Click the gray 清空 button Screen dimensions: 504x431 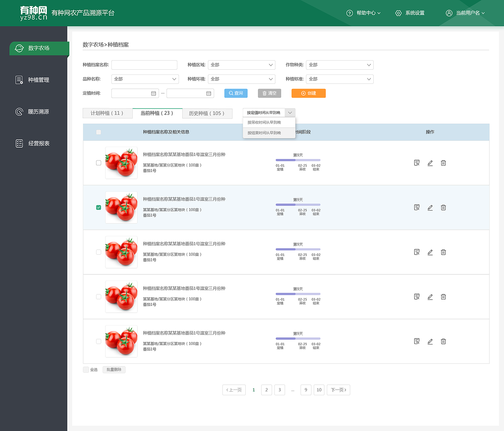(x=269, y=93)
